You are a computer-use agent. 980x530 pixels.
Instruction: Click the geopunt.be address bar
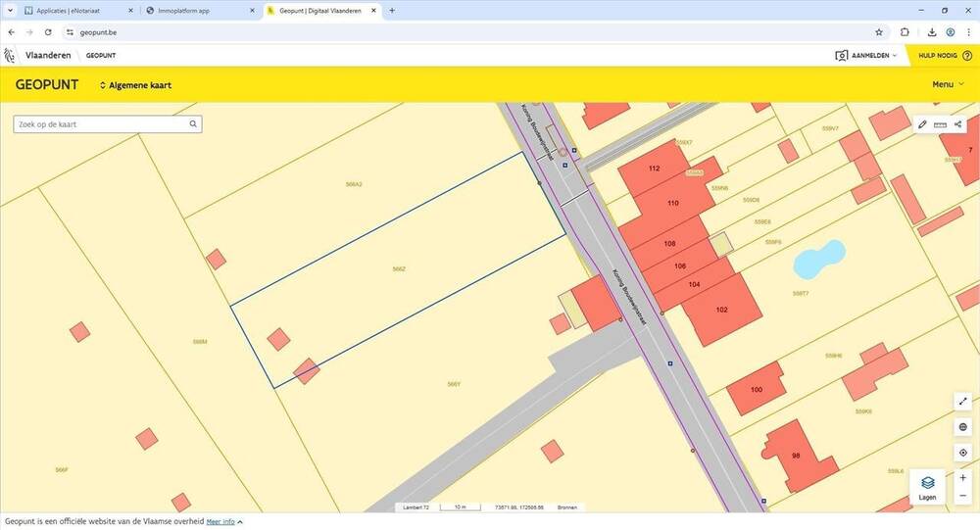pos(468,32)
